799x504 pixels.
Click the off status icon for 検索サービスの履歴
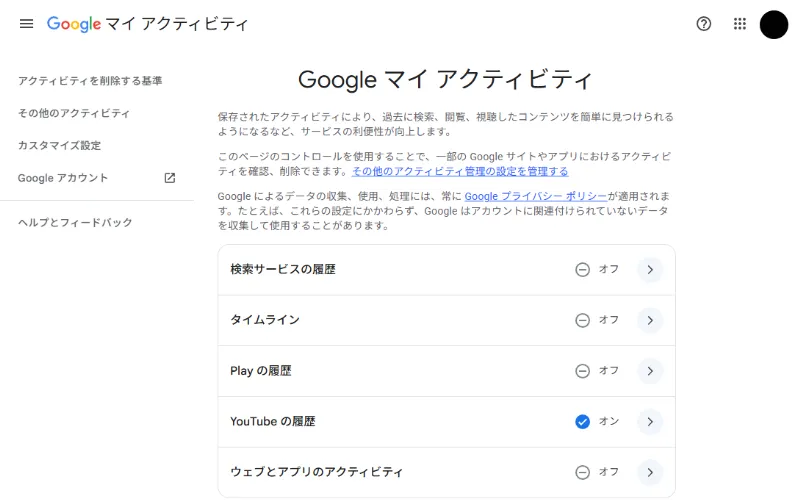pos(582,270)
